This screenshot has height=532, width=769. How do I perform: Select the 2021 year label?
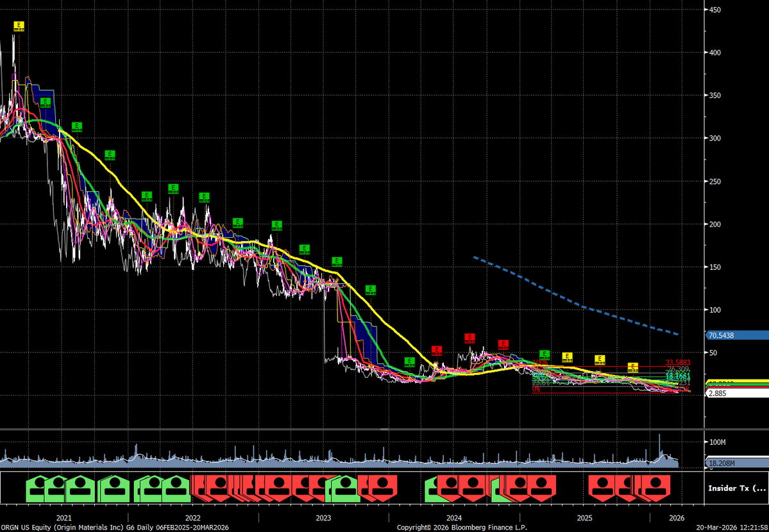tap(63, 518)
